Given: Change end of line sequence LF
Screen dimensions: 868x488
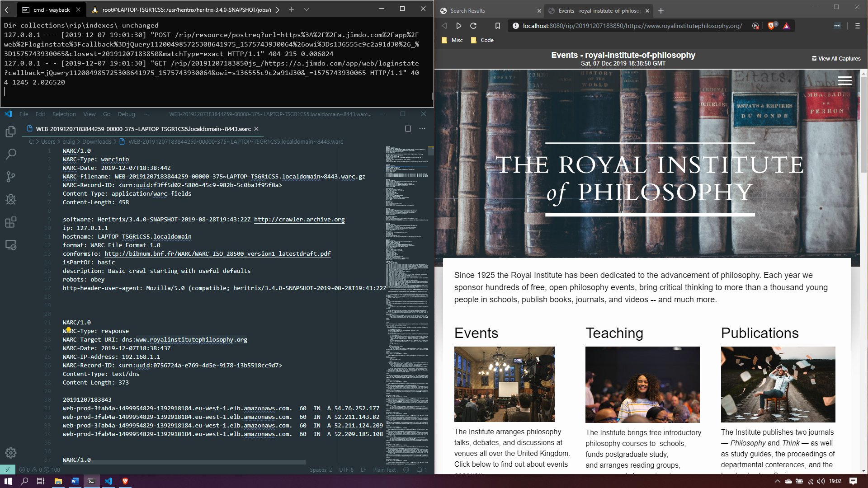Looking at the screenshot, I should [x=363, y=469].
